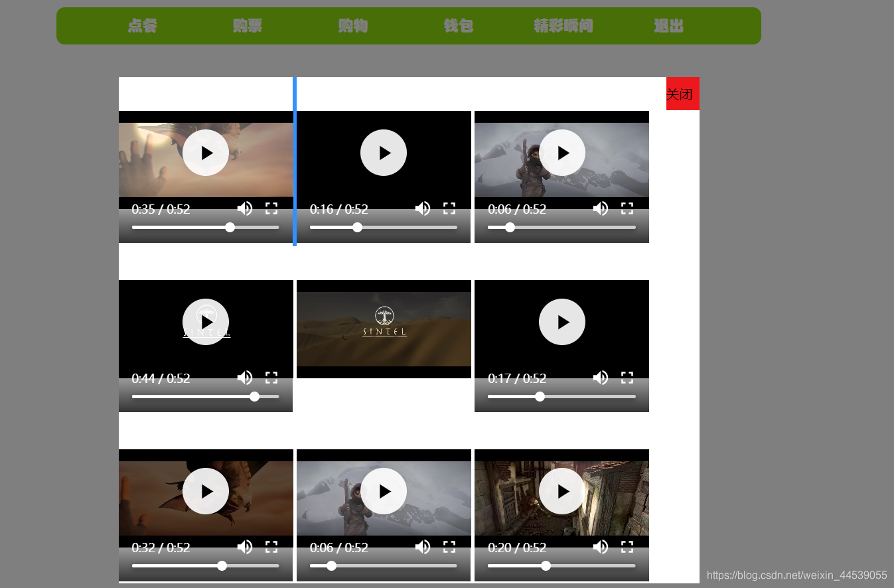Seek on progress bar of 0:20 / 0:52 video

pyautogui.click(x=561, y=566)
